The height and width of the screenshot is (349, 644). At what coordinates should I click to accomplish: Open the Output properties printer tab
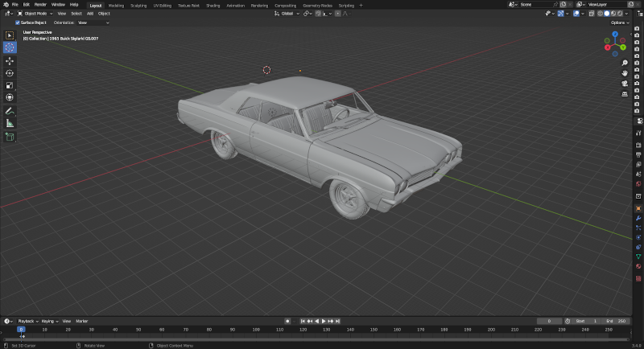638,154
